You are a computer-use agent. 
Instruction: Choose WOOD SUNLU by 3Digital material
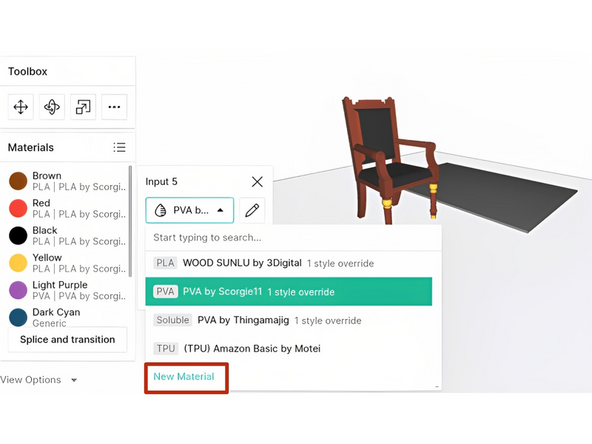289,263
